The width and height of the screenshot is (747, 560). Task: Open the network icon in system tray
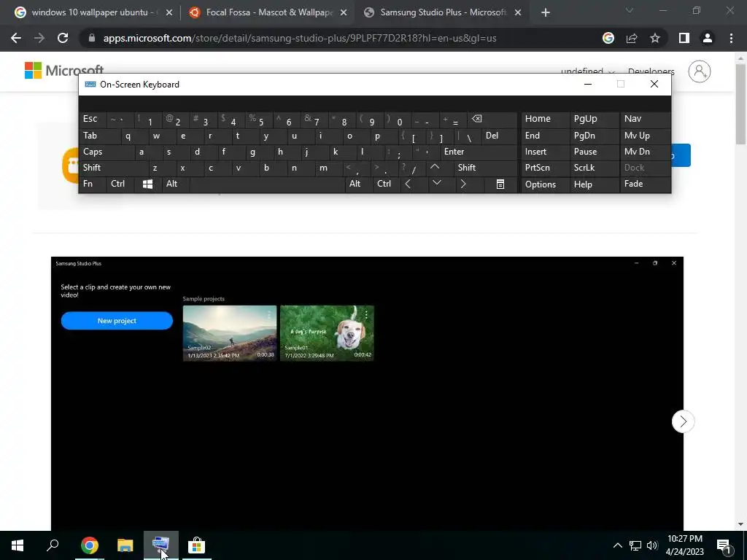click(635, 545)
